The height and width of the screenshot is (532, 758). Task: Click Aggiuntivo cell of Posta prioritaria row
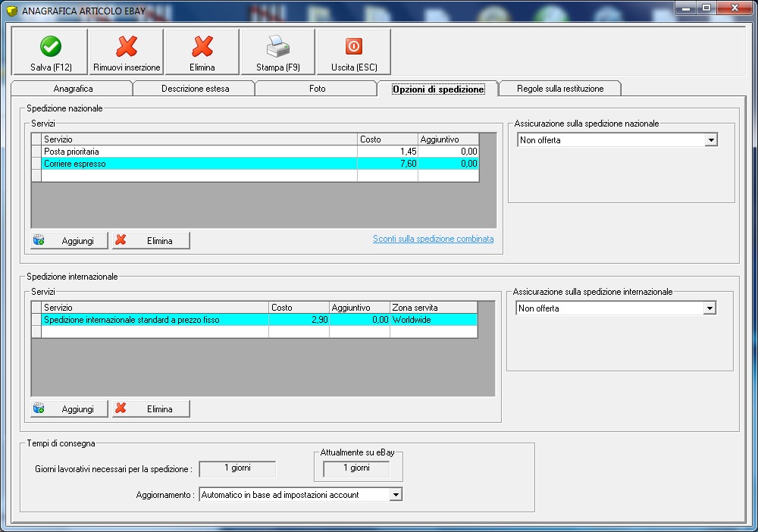click(x=448, y=152)
